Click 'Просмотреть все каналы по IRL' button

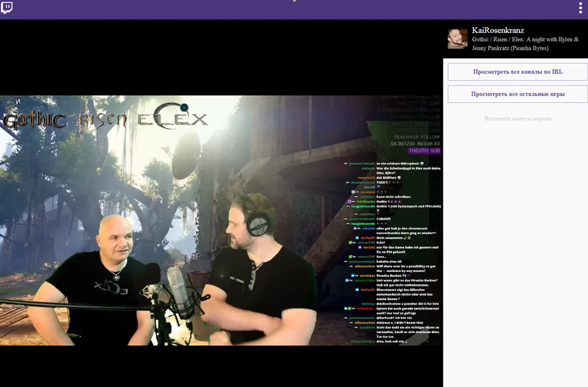(x=517, y=72)
